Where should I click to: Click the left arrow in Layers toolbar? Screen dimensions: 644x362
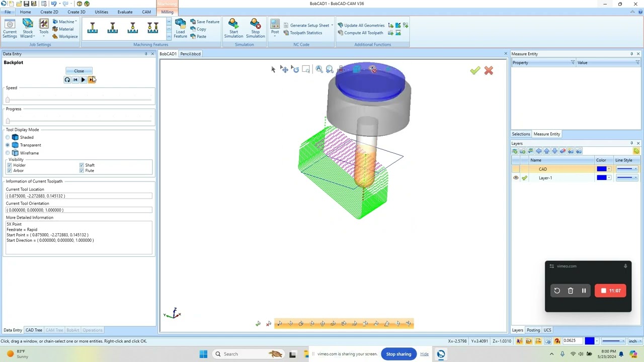(x=538, y=151)
